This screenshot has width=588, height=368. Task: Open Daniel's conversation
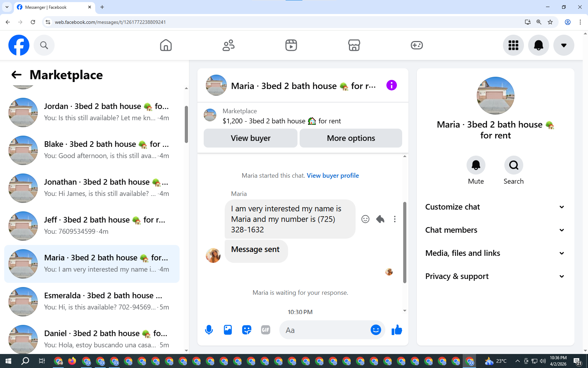click(x=92, y=338)
